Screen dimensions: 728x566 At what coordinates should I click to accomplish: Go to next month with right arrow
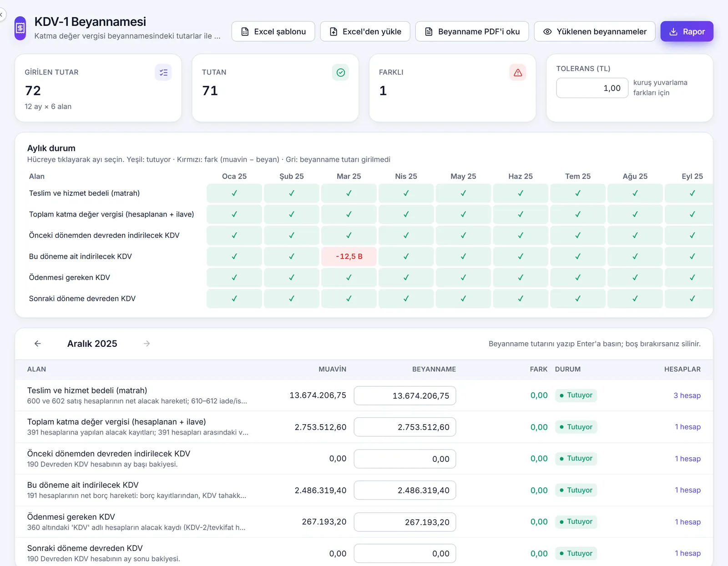[147, 344]
